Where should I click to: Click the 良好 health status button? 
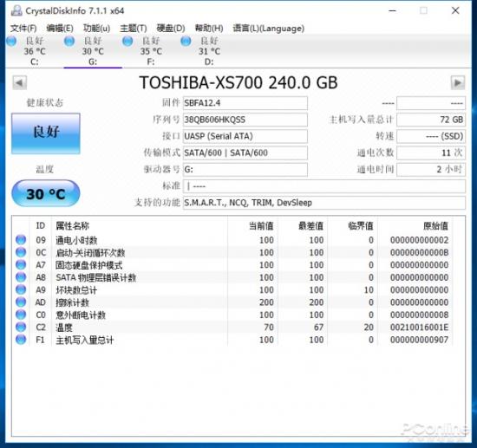point(46,133)
